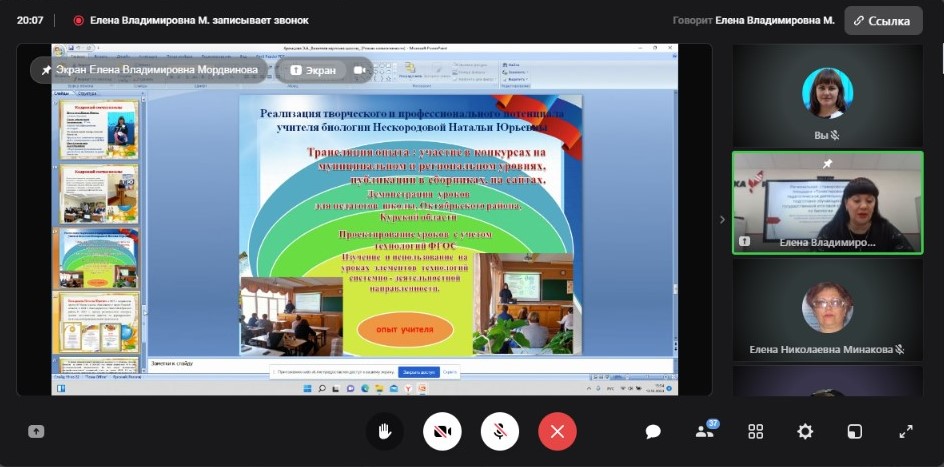
Task: Click screen-share badge on Елена Владимиро... tile
Action: pyautogui.click(x=745, y=241)
